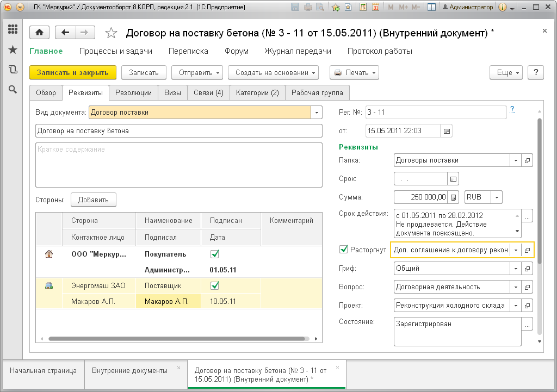Click Добавить to add a party
Screen dimensions: 557x392
click(x=94, y=200)
